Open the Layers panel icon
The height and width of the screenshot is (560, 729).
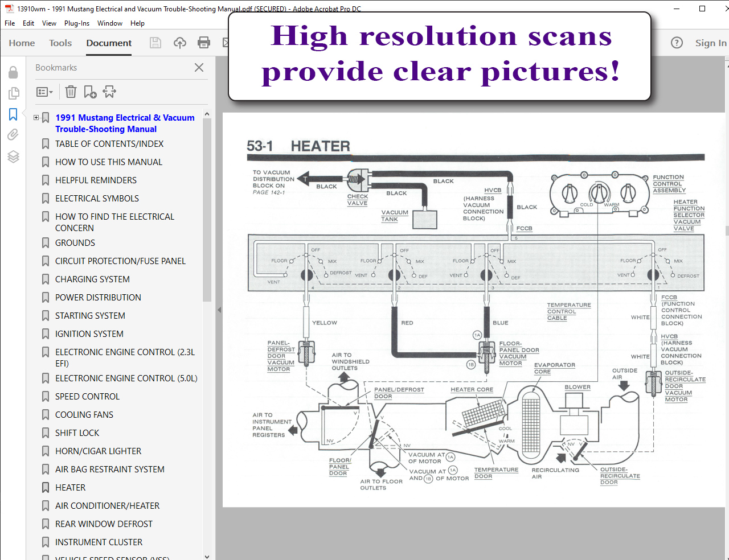click(13, 157)
